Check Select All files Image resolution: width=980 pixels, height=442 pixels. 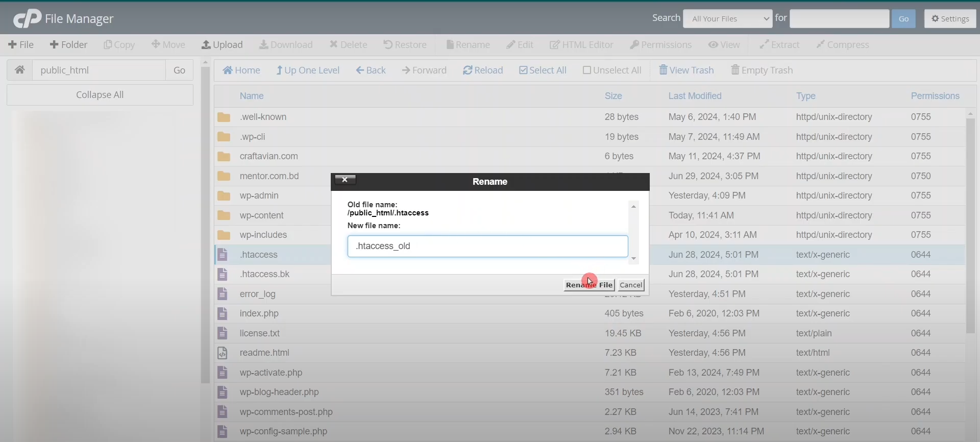[543, 70]
